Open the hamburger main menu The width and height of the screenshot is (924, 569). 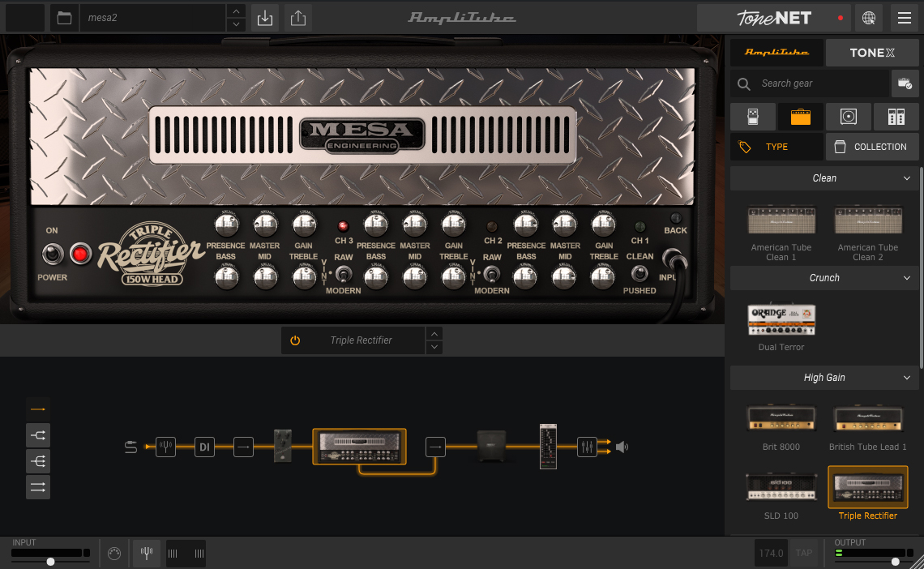pyautogui.click(x=903, y=17)
